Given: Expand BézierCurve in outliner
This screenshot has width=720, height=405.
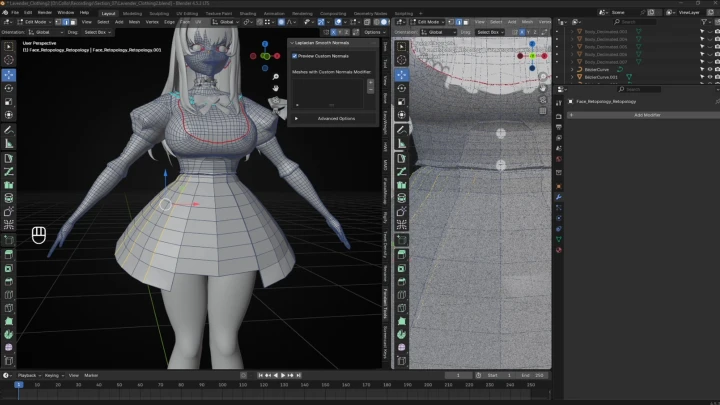Looking at the screenshot, I should point(572,69).
